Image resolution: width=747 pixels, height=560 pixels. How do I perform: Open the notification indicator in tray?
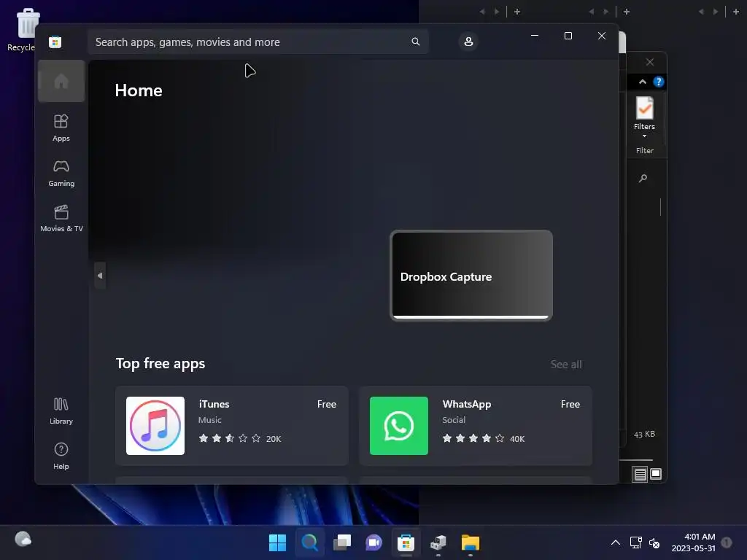tap(727, 542)
